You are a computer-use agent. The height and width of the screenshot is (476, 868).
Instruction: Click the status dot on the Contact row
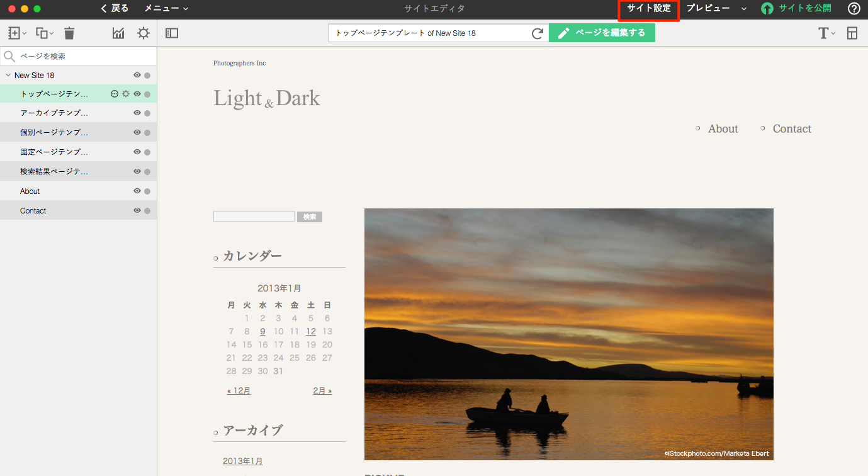pyautogui.click(x=147, y=211)
